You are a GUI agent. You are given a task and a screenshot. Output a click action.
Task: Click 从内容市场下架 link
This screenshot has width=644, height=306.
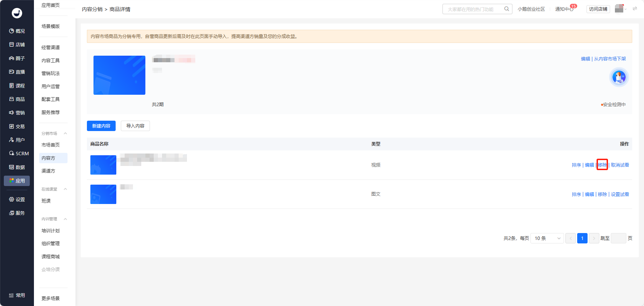click(610, 59)
